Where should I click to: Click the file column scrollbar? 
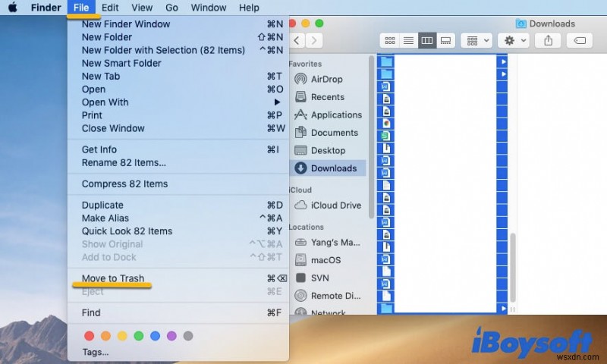pos(513,268)
